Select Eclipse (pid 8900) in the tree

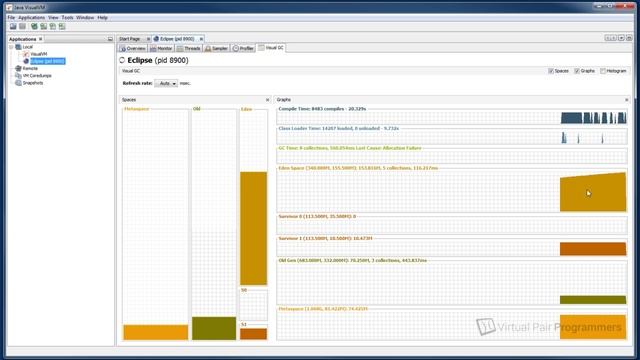click(47, 61)
